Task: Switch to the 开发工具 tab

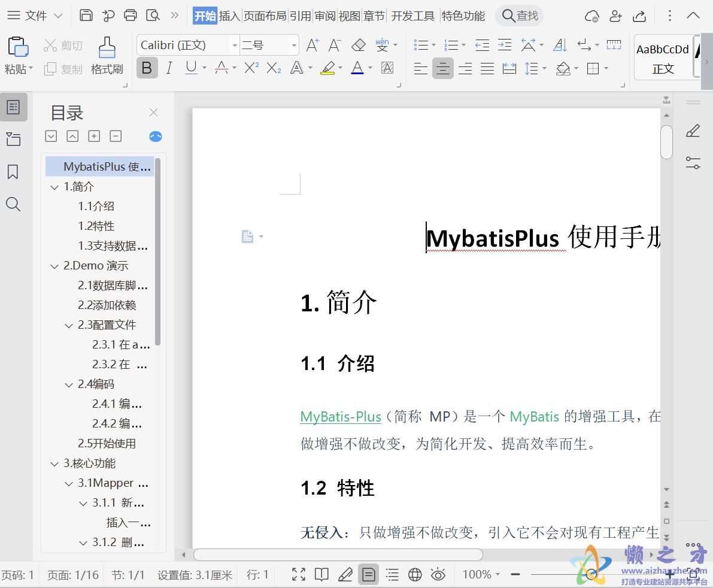Action: (413, 16)
